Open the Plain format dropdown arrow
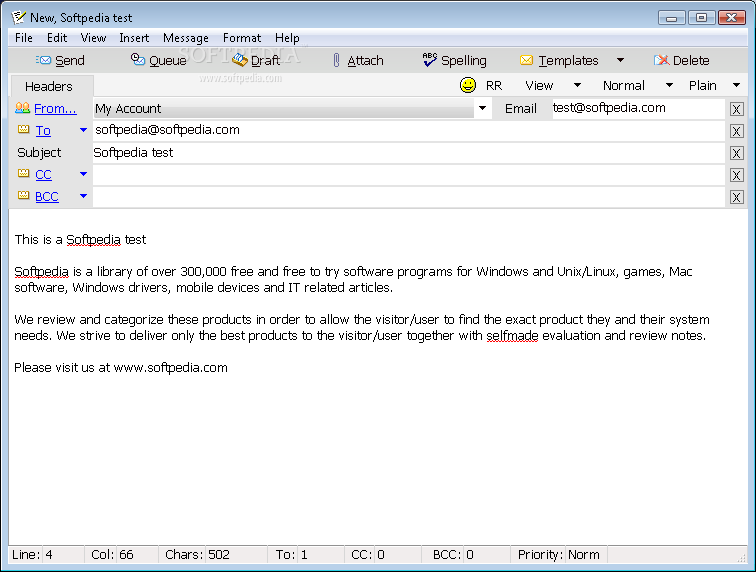 pos(736,85)
